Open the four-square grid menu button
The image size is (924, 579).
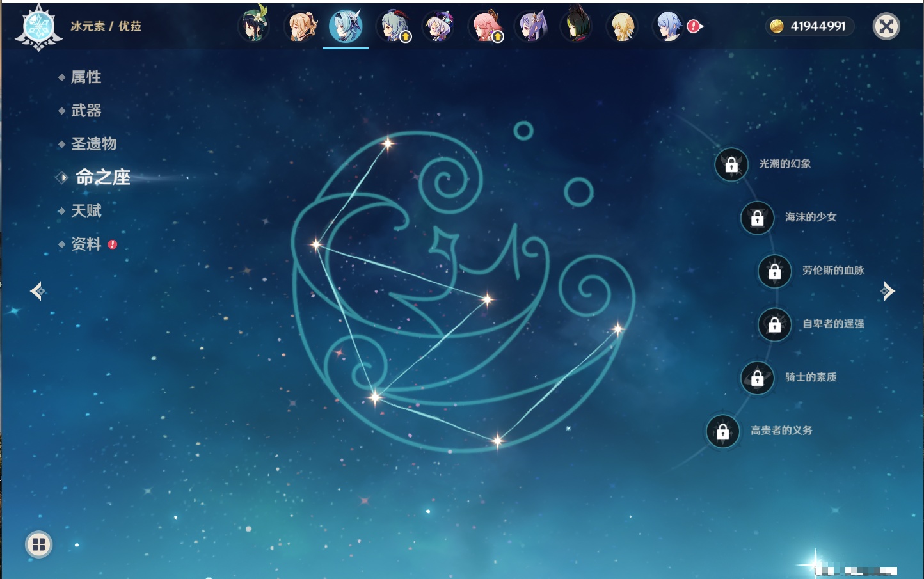[38, 544]
